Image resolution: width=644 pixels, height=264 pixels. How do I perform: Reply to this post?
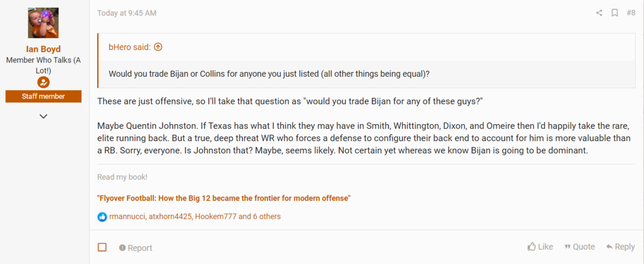(620, 247)
